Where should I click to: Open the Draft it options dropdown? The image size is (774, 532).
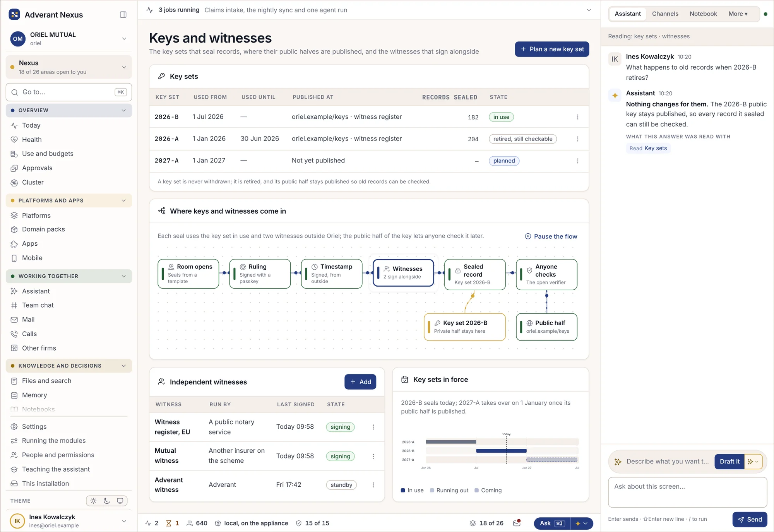pyautogui.click(x=753, y=462)
